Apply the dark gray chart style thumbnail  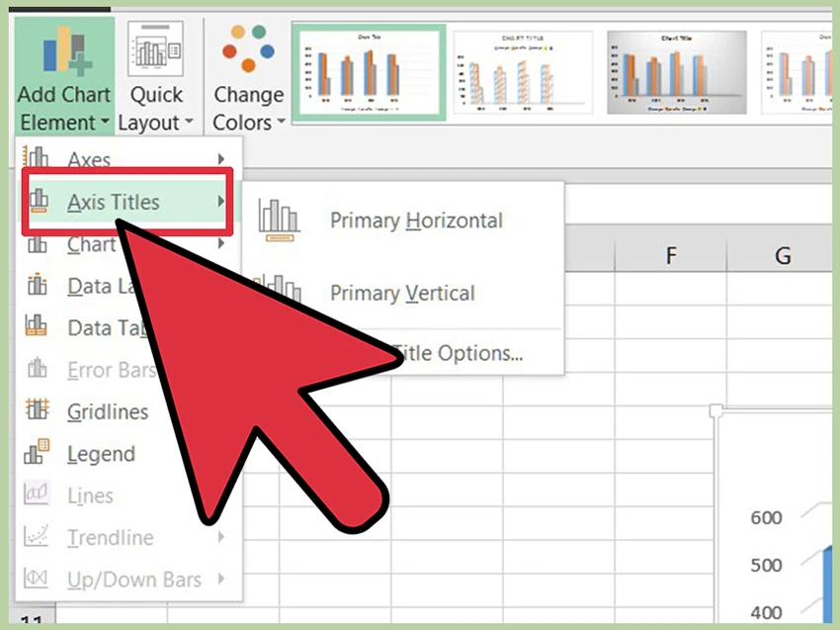(673, 70)
